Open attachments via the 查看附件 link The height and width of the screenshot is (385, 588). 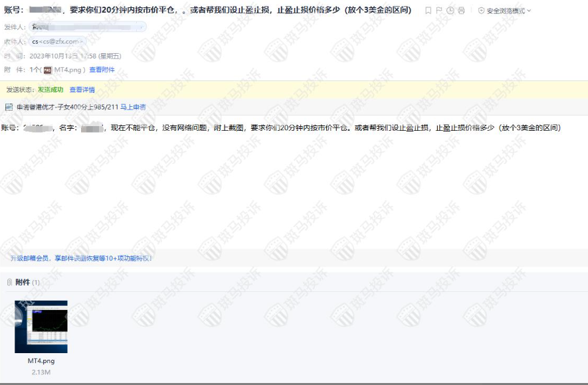pos(102,69)
